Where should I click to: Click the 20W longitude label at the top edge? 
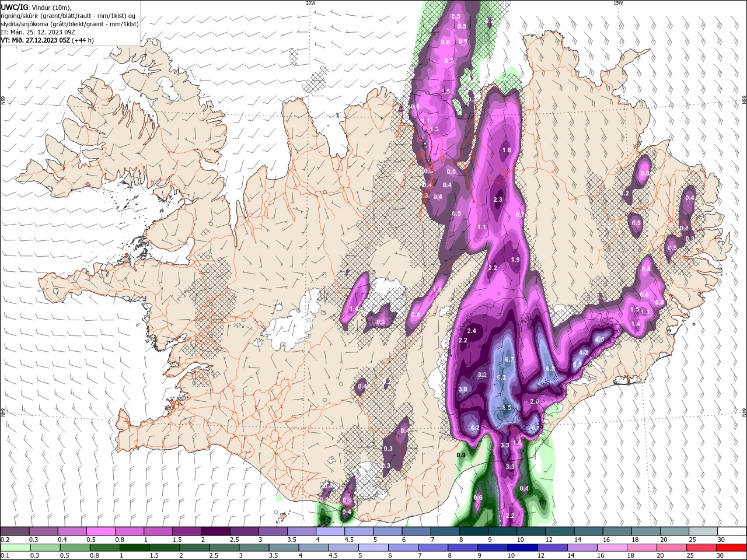tap(310, 3)
